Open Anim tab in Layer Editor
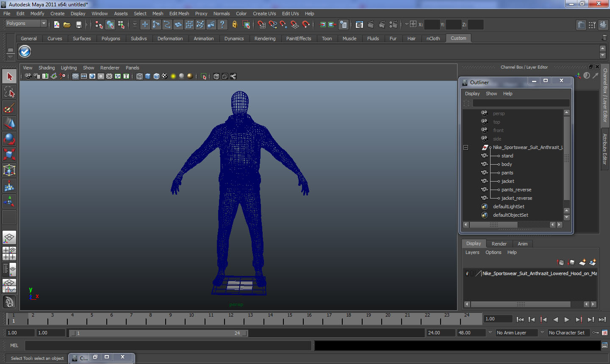 (522, 244)
